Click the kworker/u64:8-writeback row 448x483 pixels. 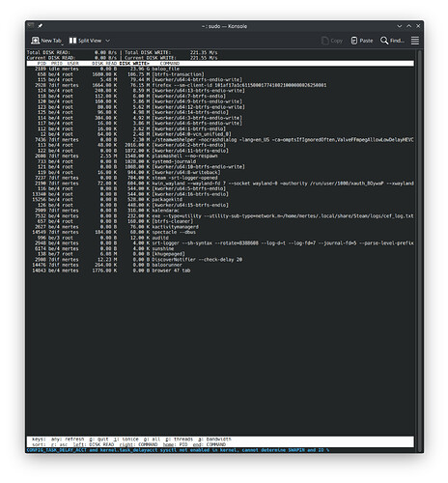[220, 173]
